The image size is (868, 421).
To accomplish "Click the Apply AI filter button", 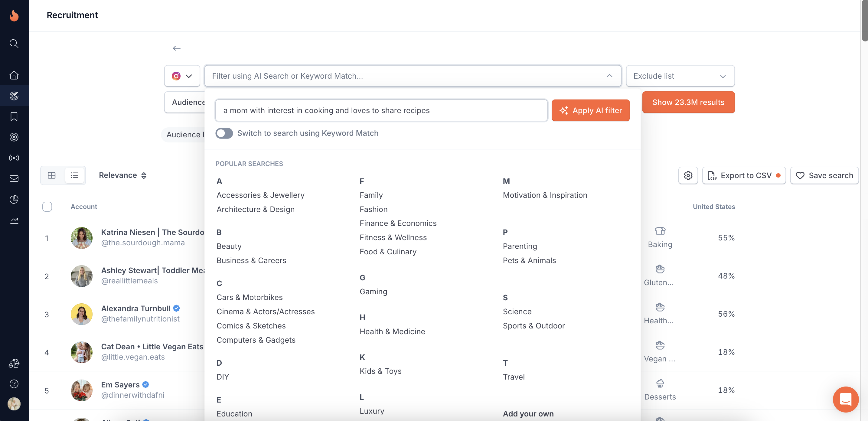I will pyautogui.click(x=591, y=110).
